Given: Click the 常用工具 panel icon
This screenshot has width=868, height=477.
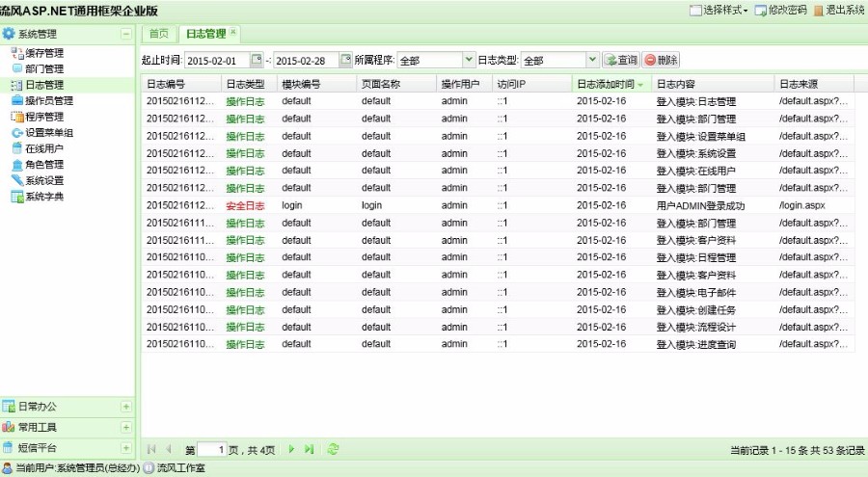Looking at the screenshot, I should 8,427.
